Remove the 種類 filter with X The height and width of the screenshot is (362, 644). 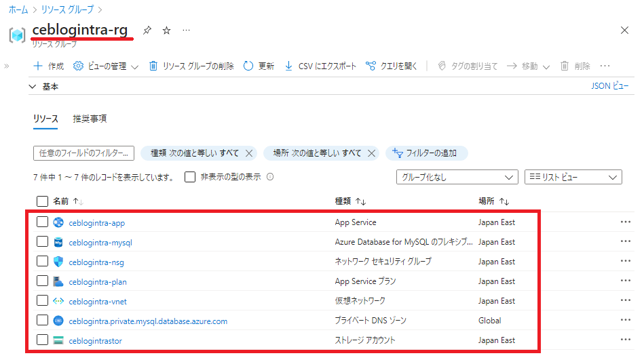click(249, 153)
